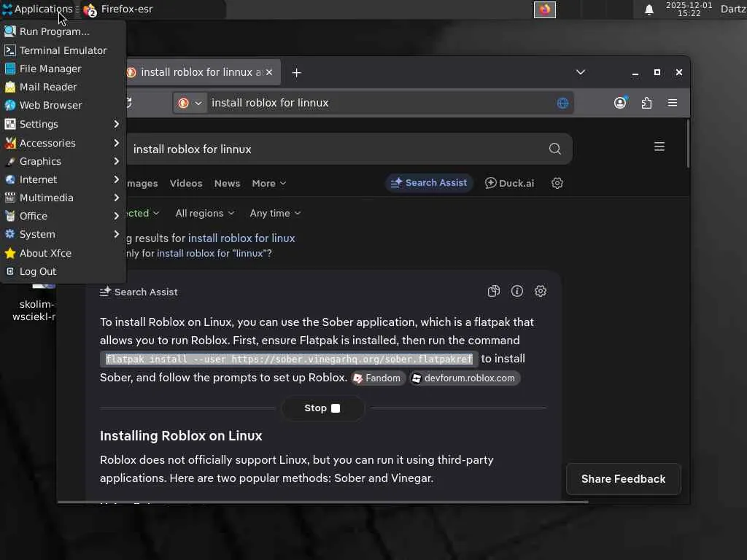Screen dimensions: 747x560
Task: Switch to News results tab
Action: (x=227, y=183)
